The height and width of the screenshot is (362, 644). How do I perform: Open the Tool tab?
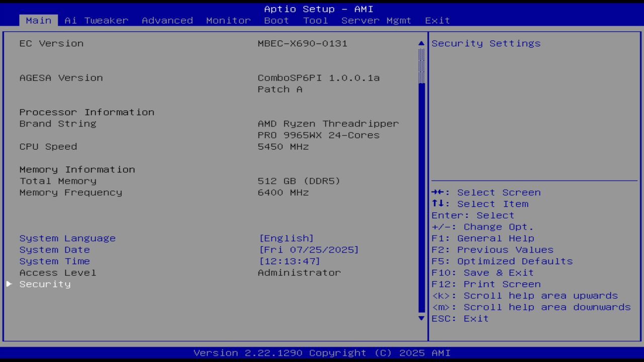[x=315, y=21]
